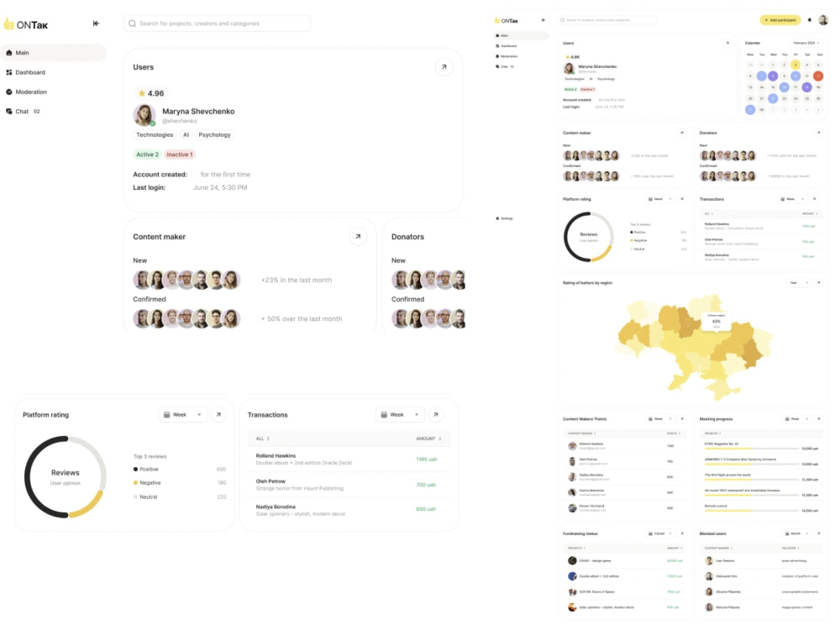This screenshot has height=630, width=840.
Task: Click the ARMORED mini-series progress bar
Action: (751, 464)
